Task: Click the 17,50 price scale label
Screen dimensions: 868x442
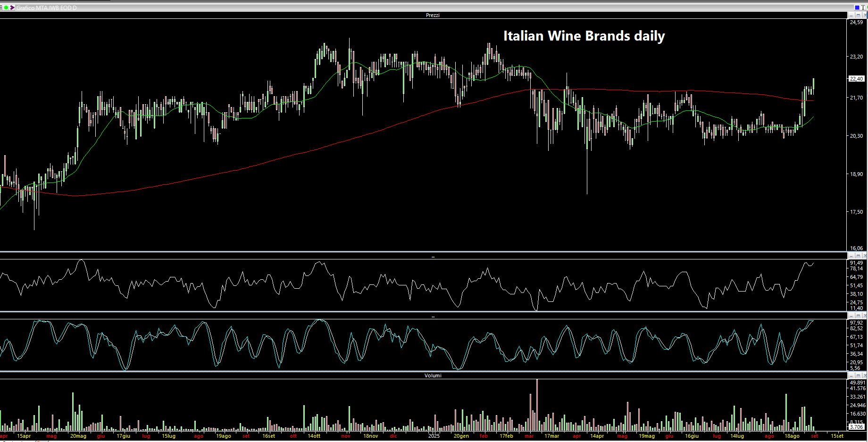Action: tap(856, 212)
